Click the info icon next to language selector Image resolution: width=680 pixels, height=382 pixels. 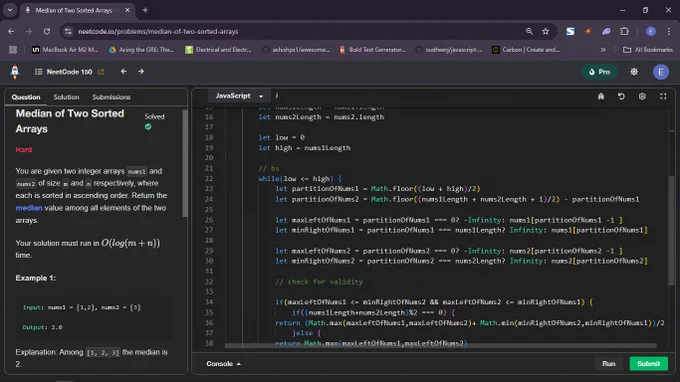(277, 96)
